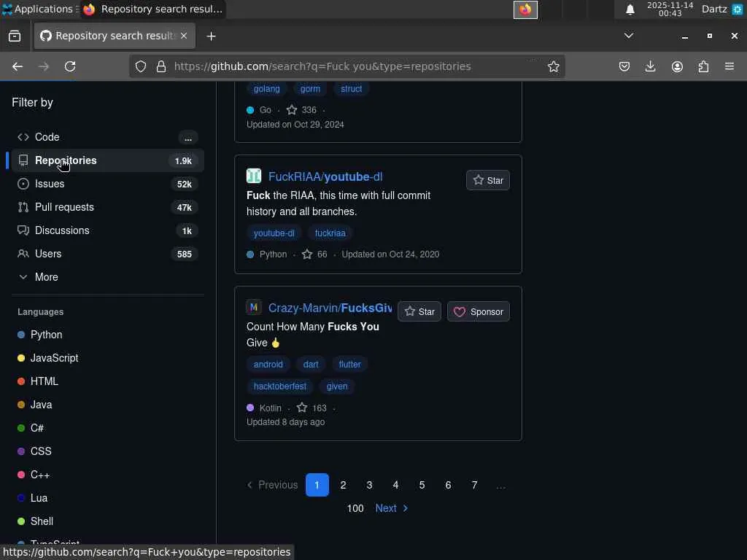Screen dimensions: 747x560
Task: Bookmark this page with the star icon
Action: [553, 66]
